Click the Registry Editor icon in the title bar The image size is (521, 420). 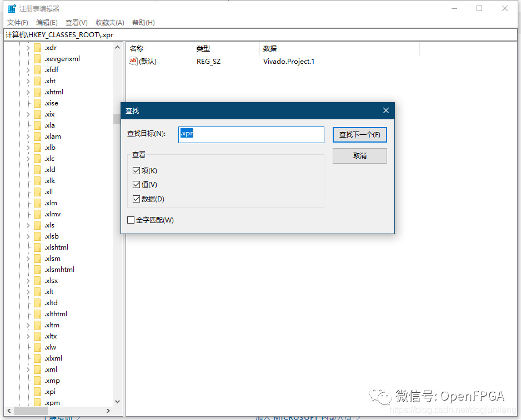[x=9, y=8]
